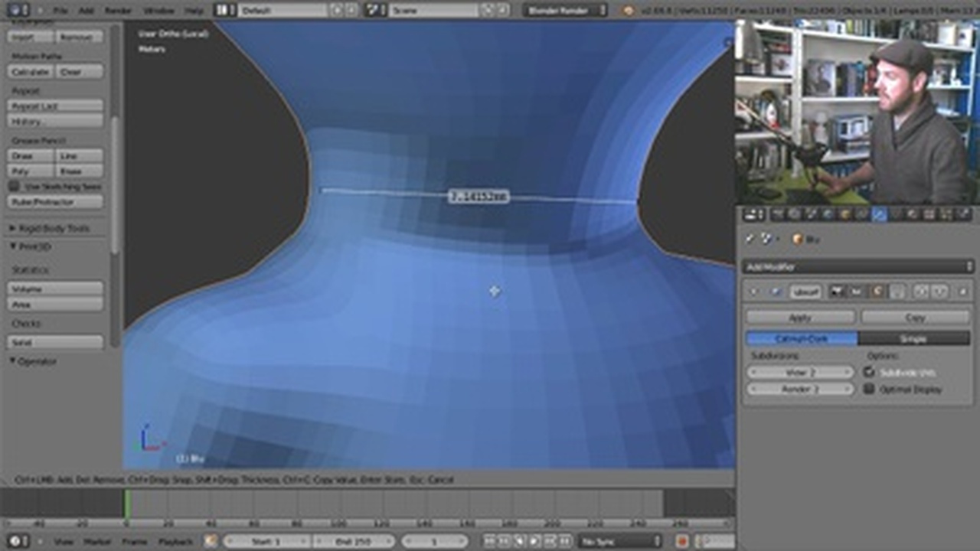Click the Blender editor type icon in the info header

tap(17, 10)
